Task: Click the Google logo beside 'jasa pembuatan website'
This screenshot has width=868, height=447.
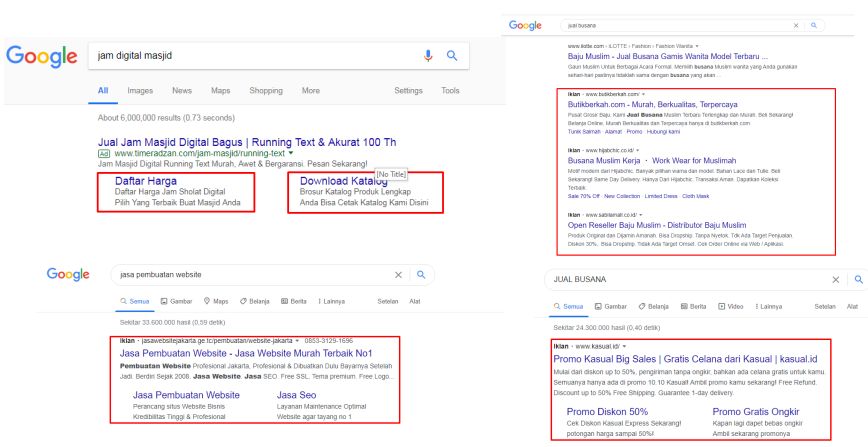Action: click(x=68, y=275)
